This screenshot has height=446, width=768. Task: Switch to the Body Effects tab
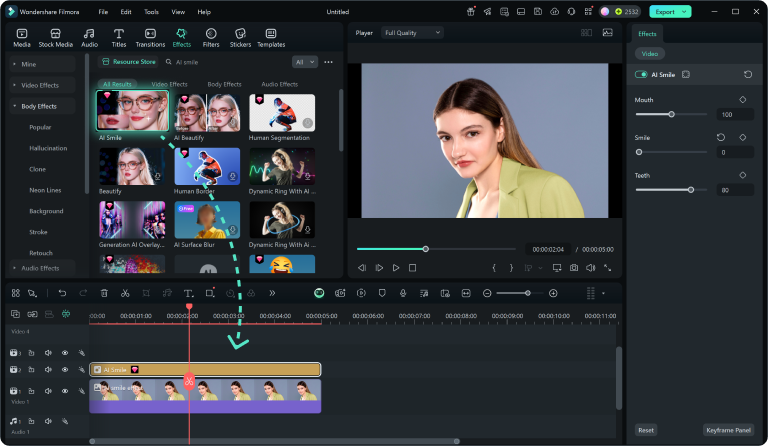click(224, 84)
